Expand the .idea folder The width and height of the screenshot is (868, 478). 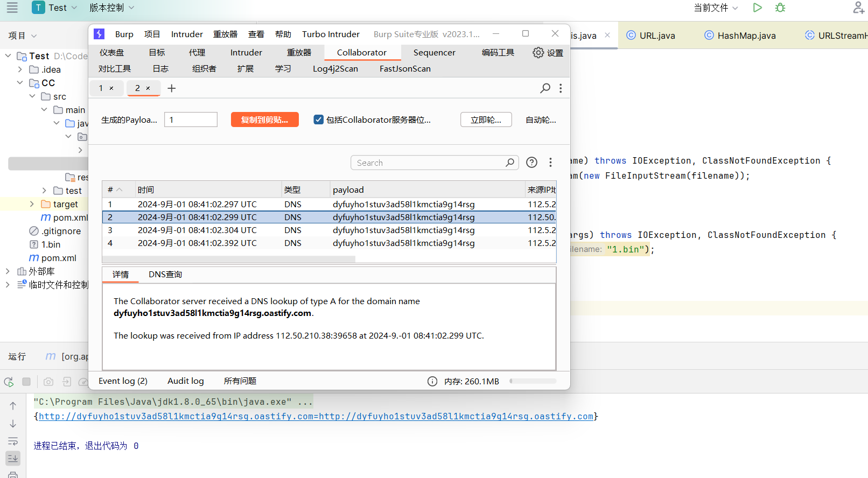pos(20,69)
